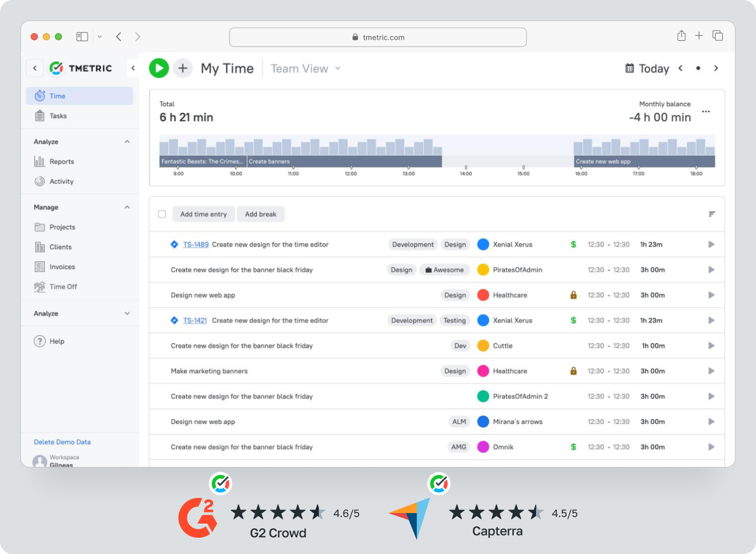This screenshot has height=554, width=756.
Task: Open Reports in the sidebar
Action: click(61, 162)
